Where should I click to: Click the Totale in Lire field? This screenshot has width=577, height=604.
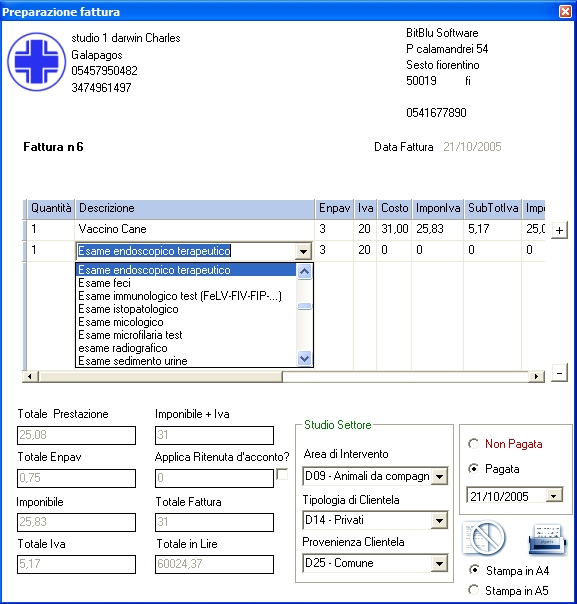click(x=214, y=564)
